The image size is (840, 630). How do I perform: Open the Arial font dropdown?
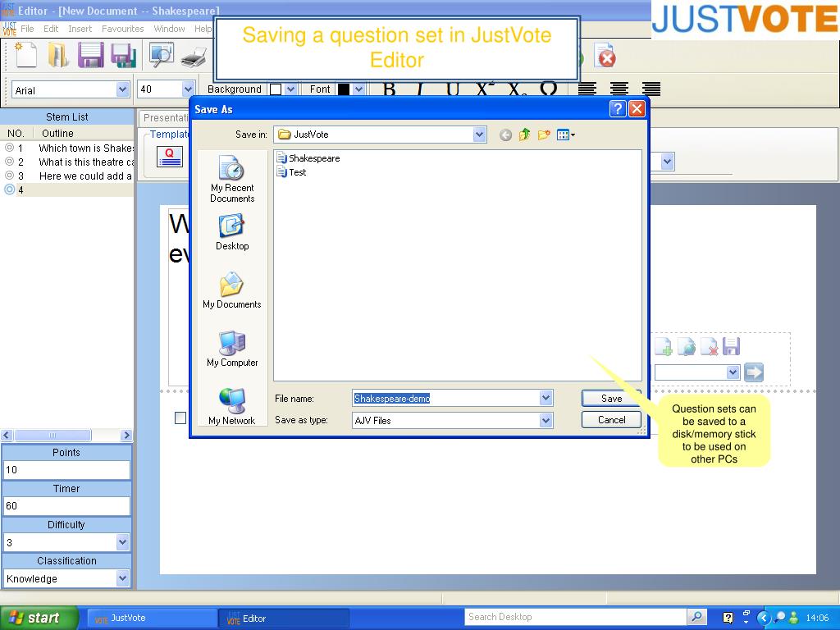123,89
